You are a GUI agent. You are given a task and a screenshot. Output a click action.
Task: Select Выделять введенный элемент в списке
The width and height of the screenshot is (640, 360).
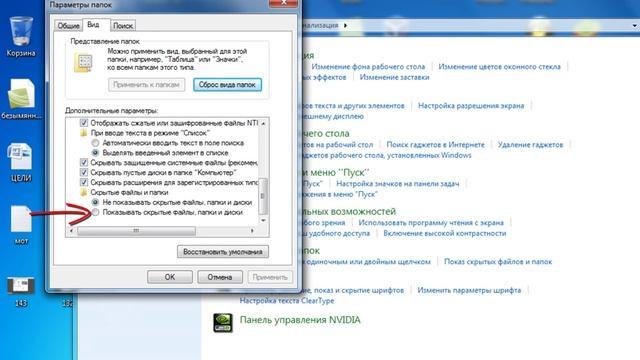coord(95,153)
